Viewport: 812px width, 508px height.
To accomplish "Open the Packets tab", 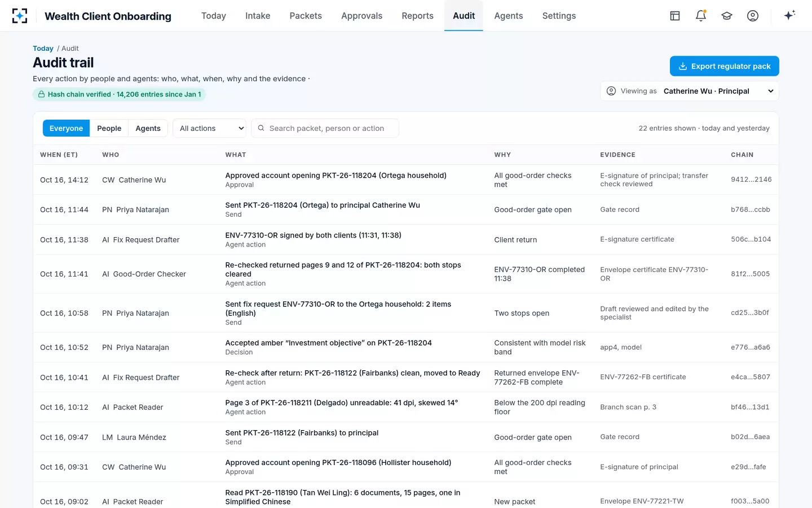I will click(x=306, y=16).
